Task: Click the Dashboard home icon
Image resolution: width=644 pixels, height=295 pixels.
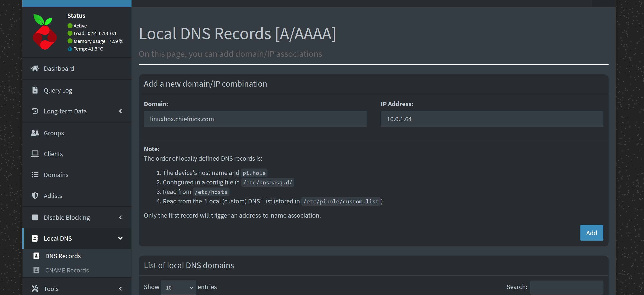Action: 35,68
